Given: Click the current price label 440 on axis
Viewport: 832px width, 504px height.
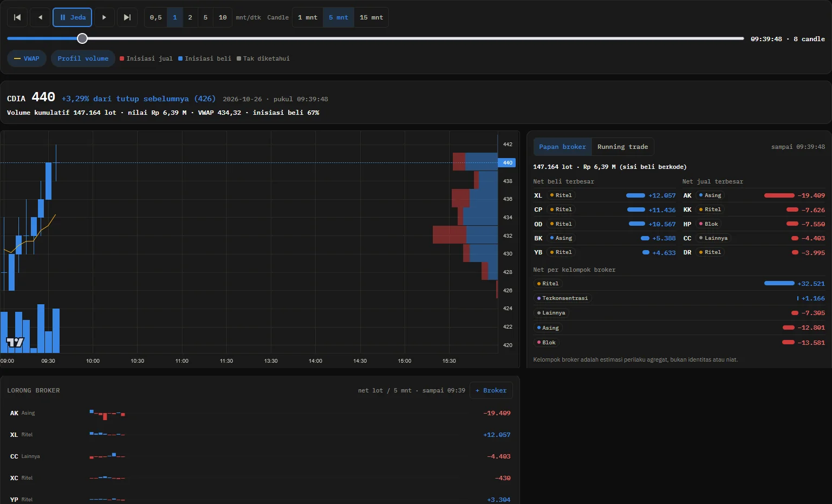Looking at the screenshot, I should coord(507,162).
